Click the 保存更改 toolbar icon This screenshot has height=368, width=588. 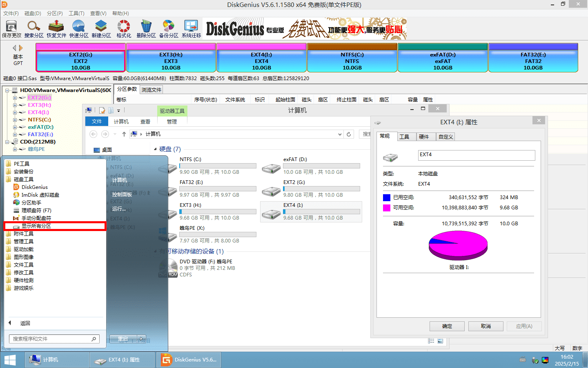(11, 29)
